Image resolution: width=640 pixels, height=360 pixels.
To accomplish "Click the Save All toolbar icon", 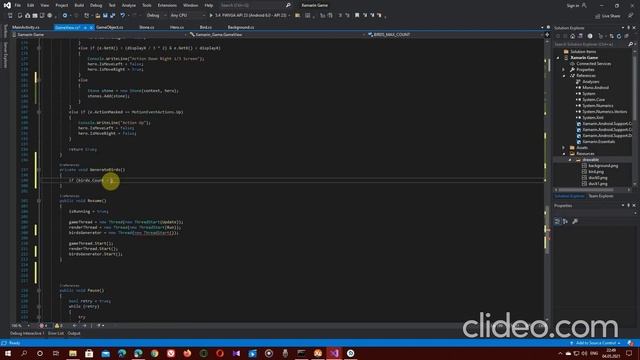I will [x=112, y=15].
